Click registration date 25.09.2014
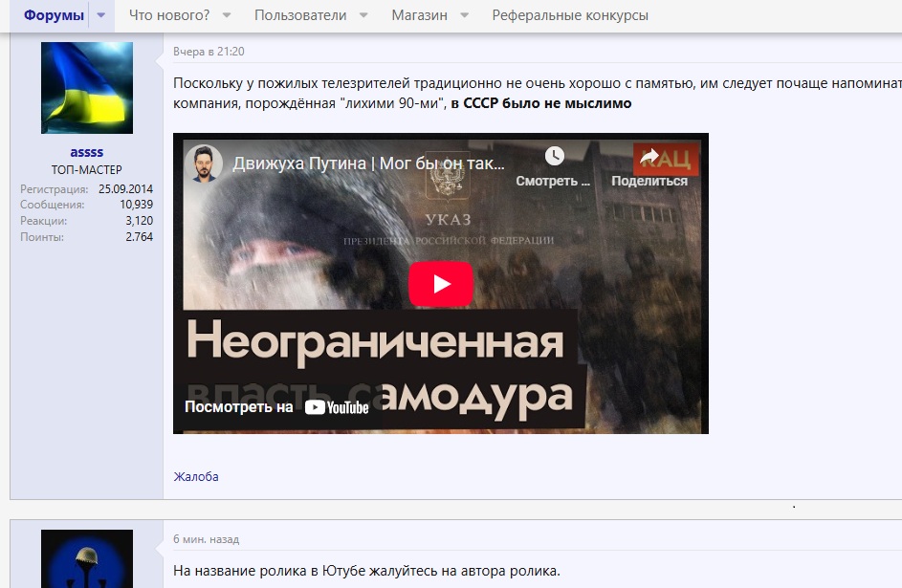902x588 pixels. pyautogui.click(x=125, y=188)
